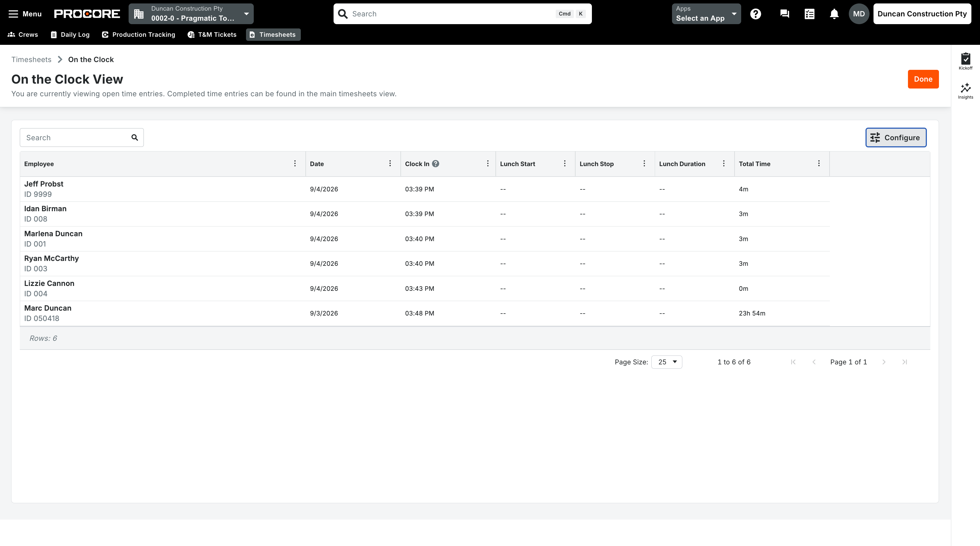Click the Configure button

coord(896,137)
